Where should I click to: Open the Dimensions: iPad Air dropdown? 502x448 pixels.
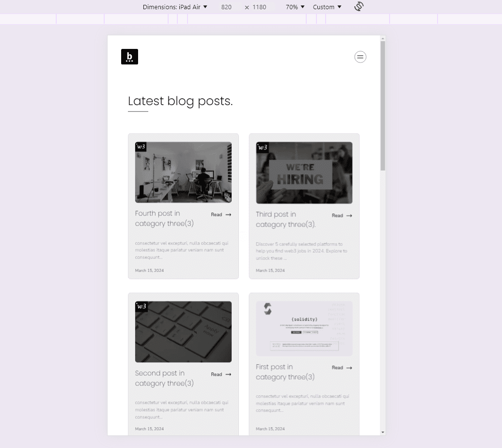coord(175,7)
